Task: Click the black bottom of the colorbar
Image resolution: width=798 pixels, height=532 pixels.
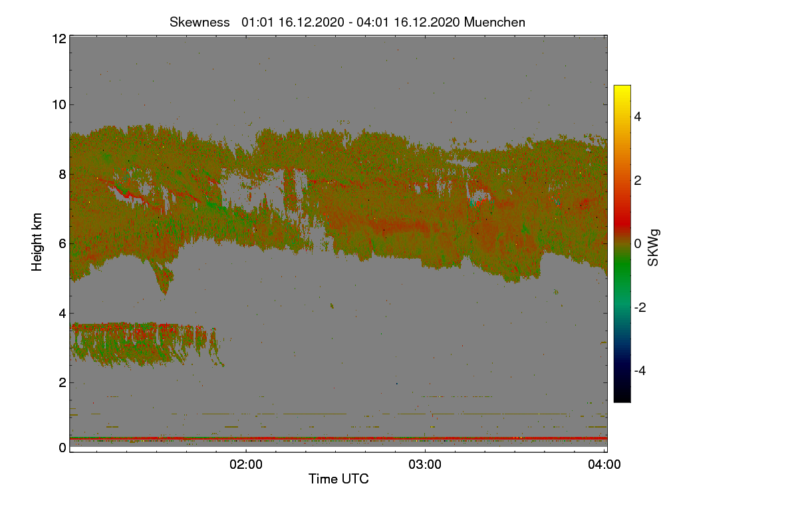Action: (x=622, y=396)
